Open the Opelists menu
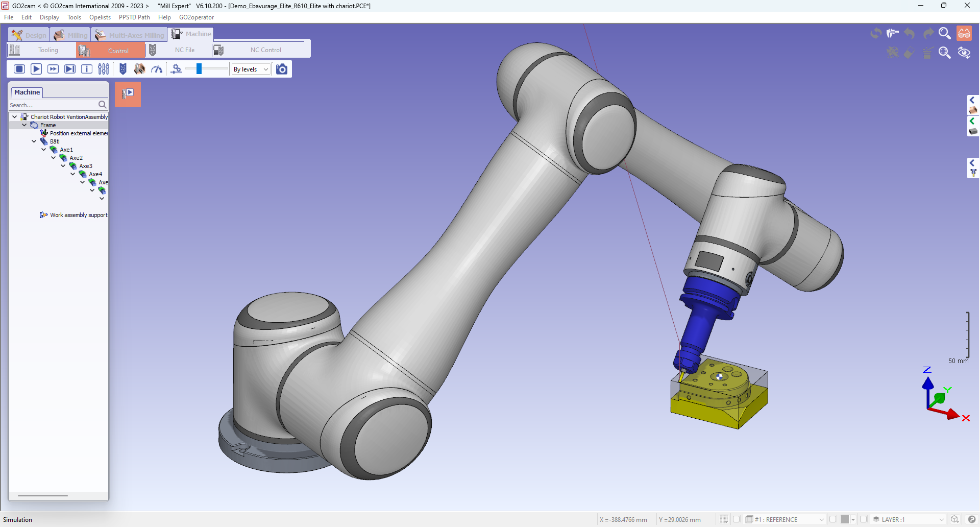This screenshot has width=980, height=527. [100, 17]
